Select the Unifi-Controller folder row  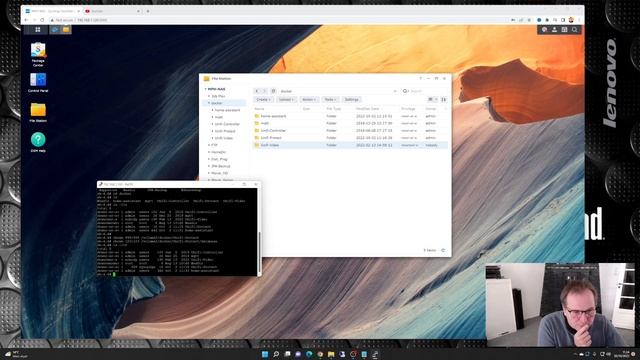(x=350, y=131)
